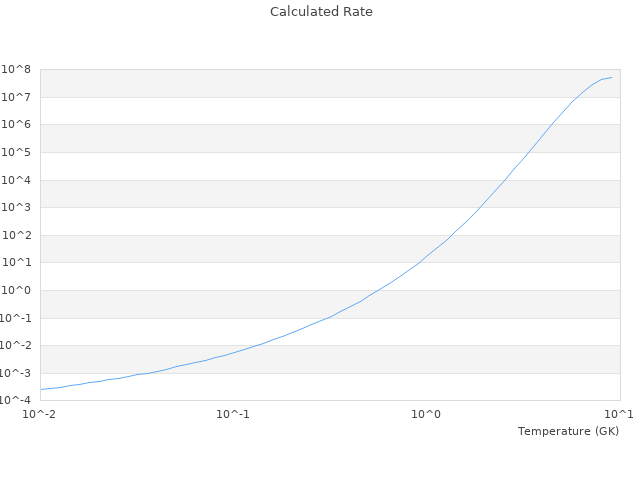The height and width of the screenshot is (480, 640).
Task: Select the 10^4 y-axis tick label
Action: pyautogui.click(x=19, y=180)
